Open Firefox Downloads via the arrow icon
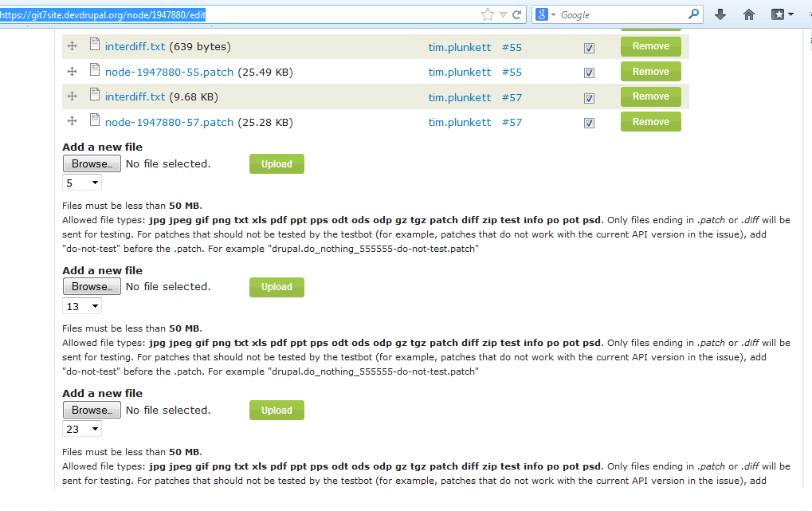 click(x=720, y=14)
